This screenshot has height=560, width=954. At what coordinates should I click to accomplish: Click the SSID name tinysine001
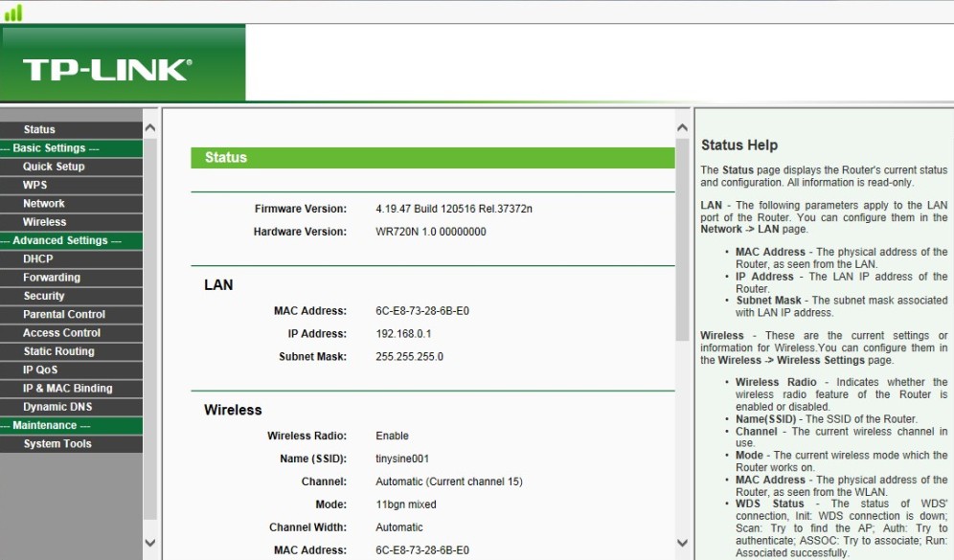(x=402, y=459)
